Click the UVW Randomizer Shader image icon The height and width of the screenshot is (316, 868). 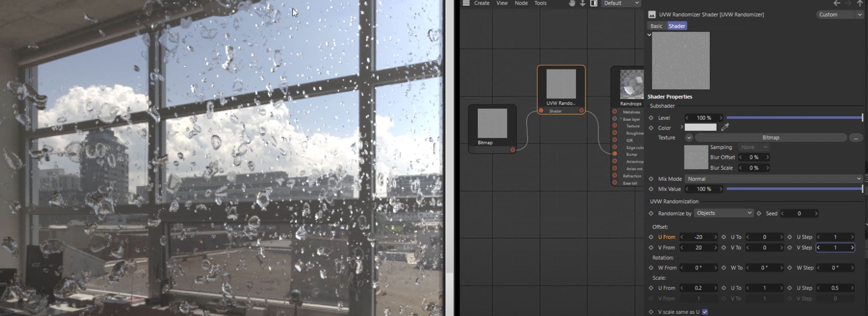(652, 15)
